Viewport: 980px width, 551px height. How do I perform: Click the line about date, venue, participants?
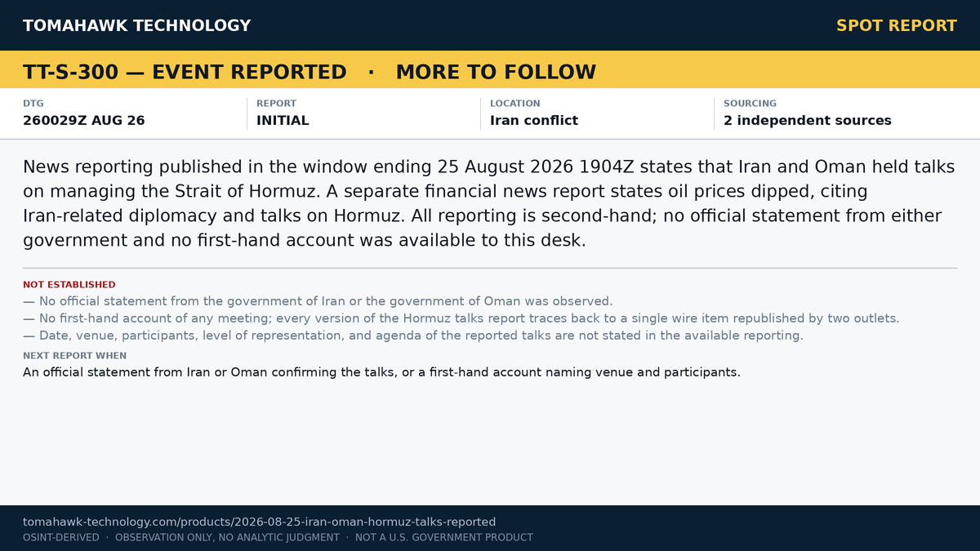click(413, 335)
